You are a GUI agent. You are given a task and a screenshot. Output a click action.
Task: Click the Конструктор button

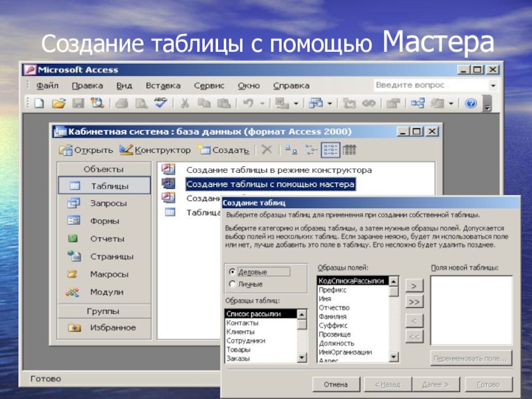click(155, 150)
